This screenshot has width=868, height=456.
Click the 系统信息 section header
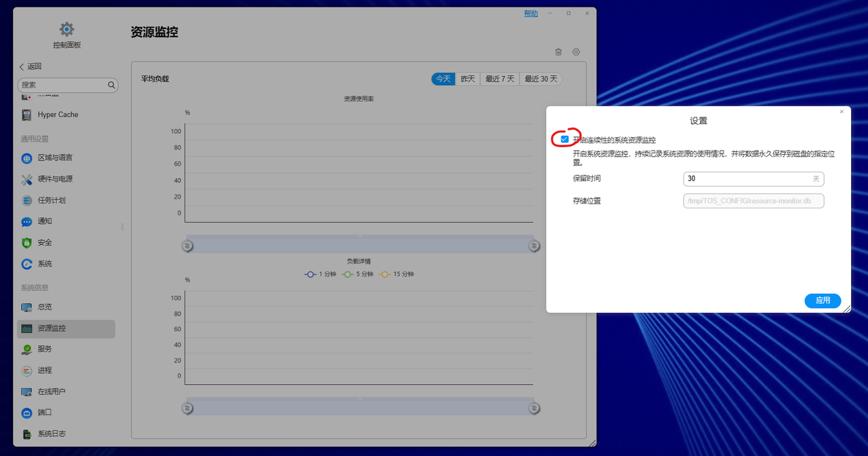(x=35, y=288)
